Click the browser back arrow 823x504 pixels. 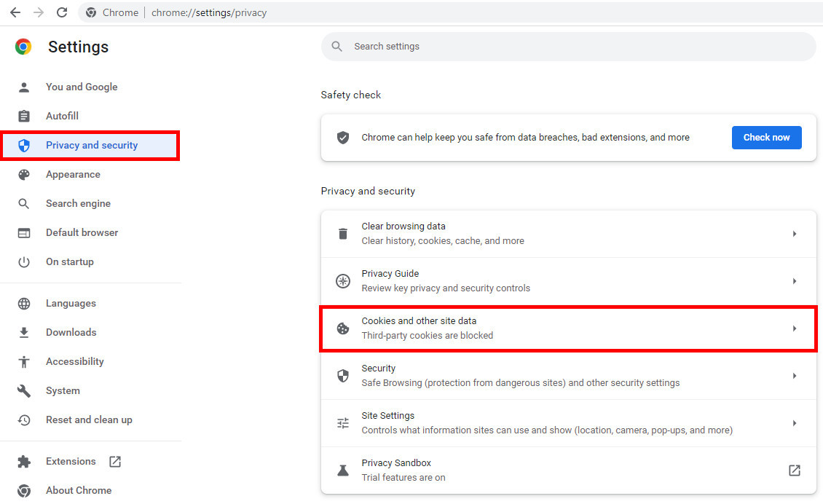15,12
